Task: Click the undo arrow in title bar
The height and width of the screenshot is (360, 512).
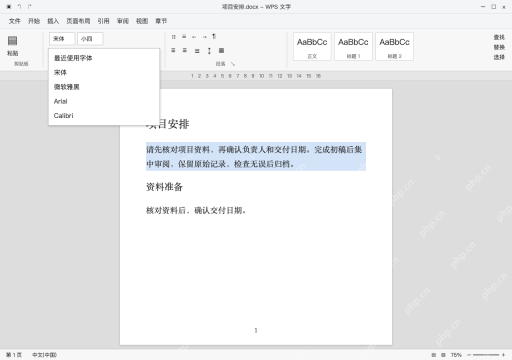Action: click(19, 6)
